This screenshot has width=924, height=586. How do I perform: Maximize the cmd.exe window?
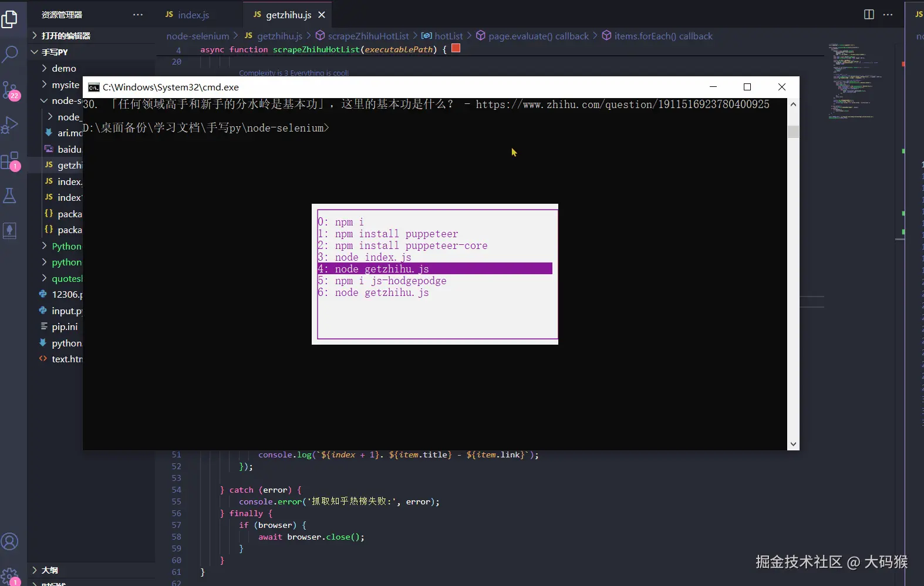pyautogui.click(x=747, y=87)
